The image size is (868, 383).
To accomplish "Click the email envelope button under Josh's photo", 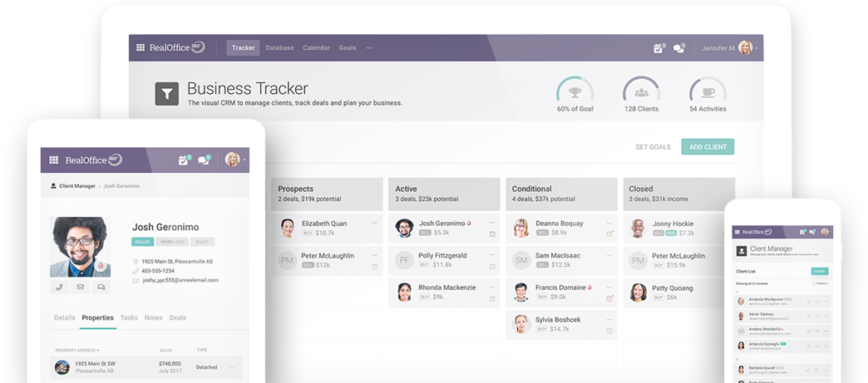I will (x=81, y=286).
